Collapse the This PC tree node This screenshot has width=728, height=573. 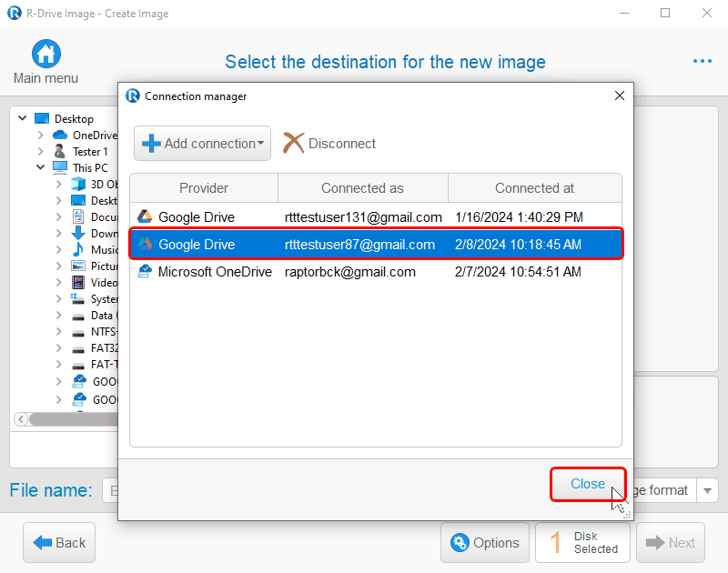click(x=40, y=167)
